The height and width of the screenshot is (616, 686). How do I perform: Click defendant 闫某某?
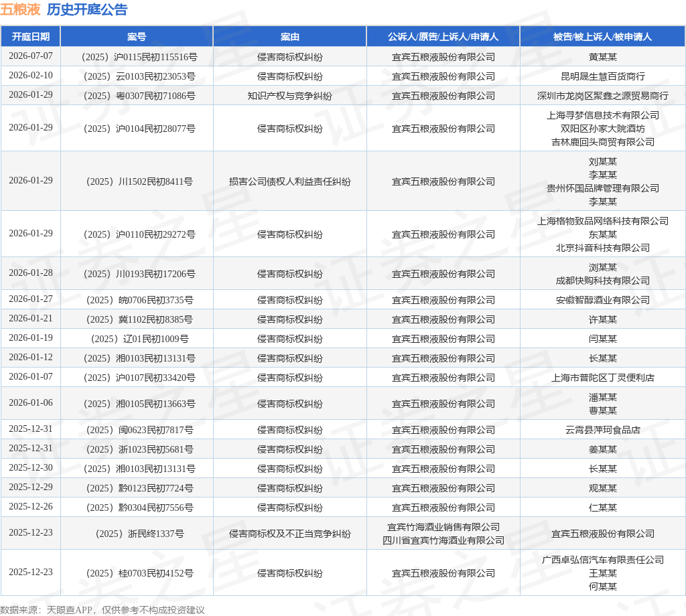pyautogui.click(x=602, y=339)
